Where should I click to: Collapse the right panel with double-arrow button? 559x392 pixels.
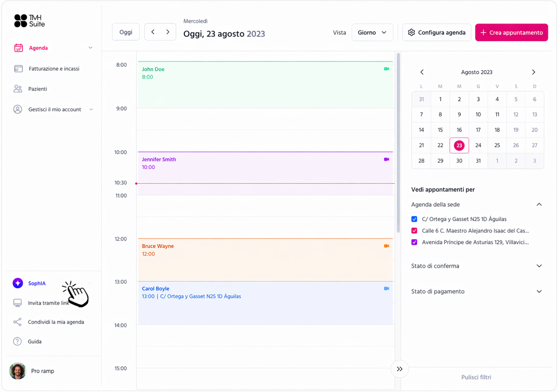(400, 369)
